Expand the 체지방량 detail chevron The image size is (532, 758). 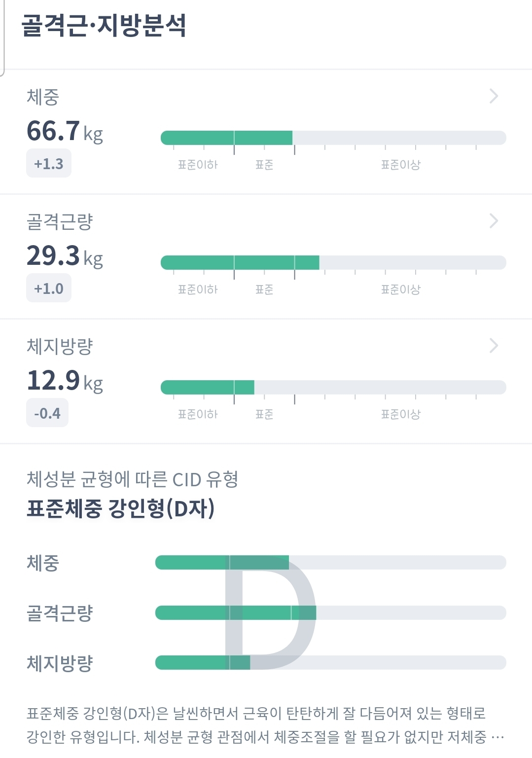(x=494, y=345)
